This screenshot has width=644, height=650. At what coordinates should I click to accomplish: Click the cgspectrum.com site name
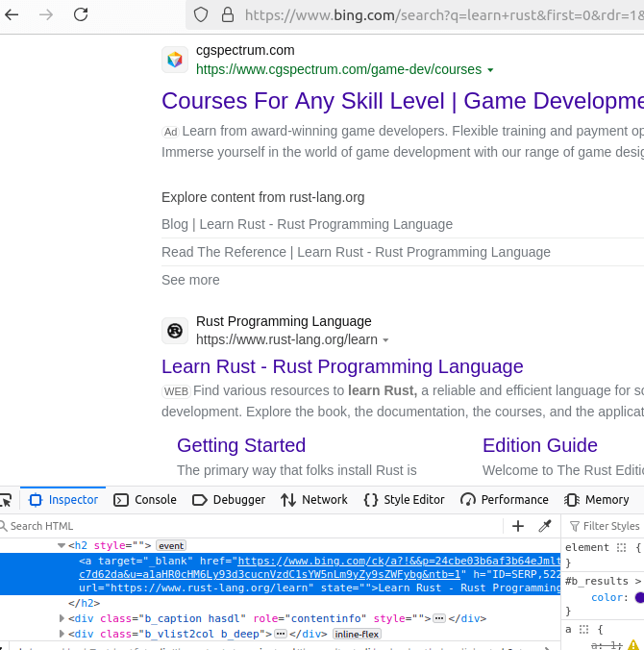245,50
